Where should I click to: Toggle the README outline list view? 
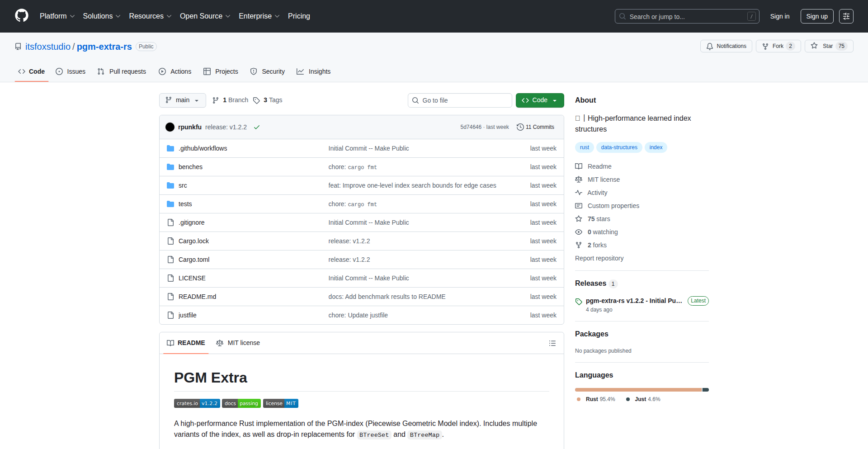552,343
